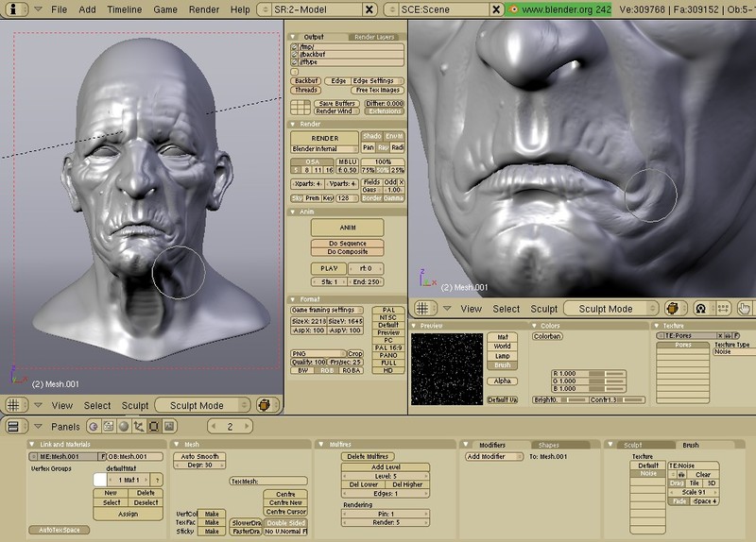Screen dimensions: 756x542
Task: Toggle the Ray render option
Action: pos(383,147)
